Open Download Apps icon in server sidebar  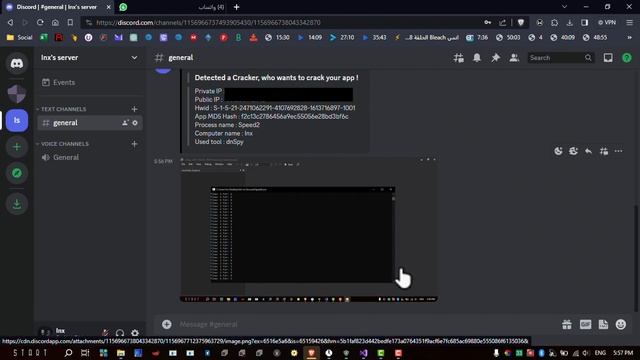pos(17,204)
